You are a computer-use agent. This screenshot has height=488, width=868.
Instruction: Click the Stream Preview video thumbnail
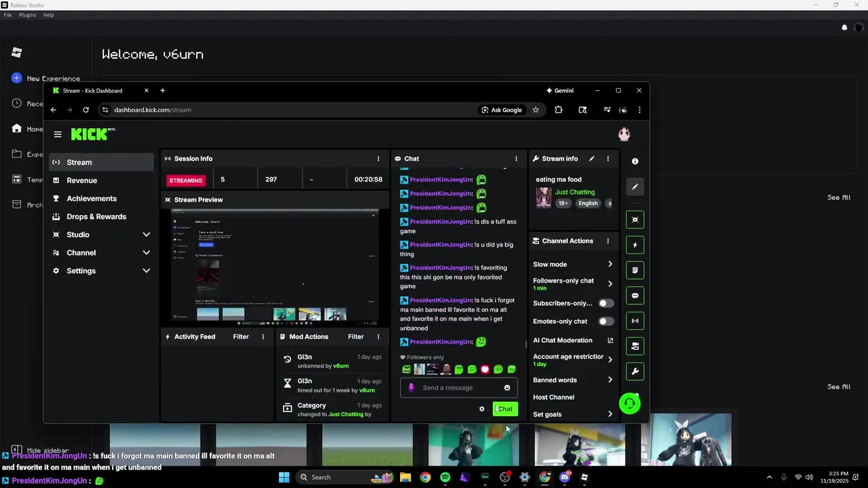(x=275, y=268)
